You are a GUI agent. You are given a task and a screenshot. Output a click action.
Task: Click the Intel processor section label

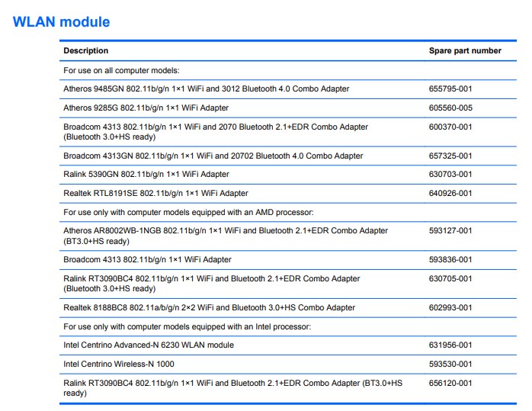(x=186, y=327)
